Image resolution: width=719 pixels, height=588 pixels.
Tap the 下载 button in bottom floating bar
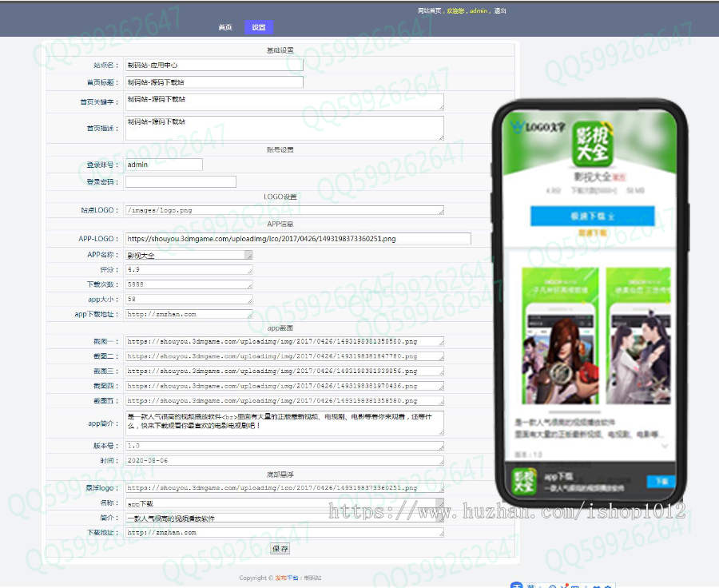tap(661, 482)
